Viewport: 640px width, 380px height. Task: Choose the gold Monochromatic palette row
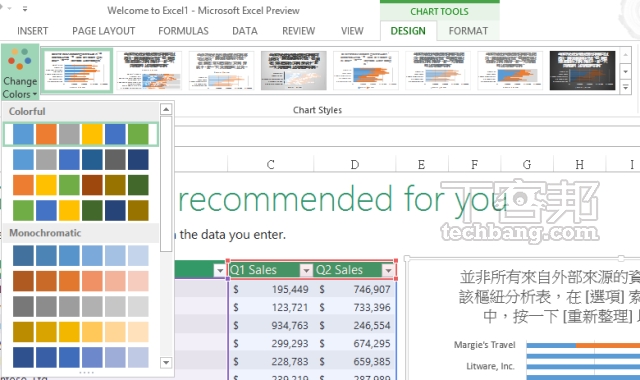[x=80, y=332]
